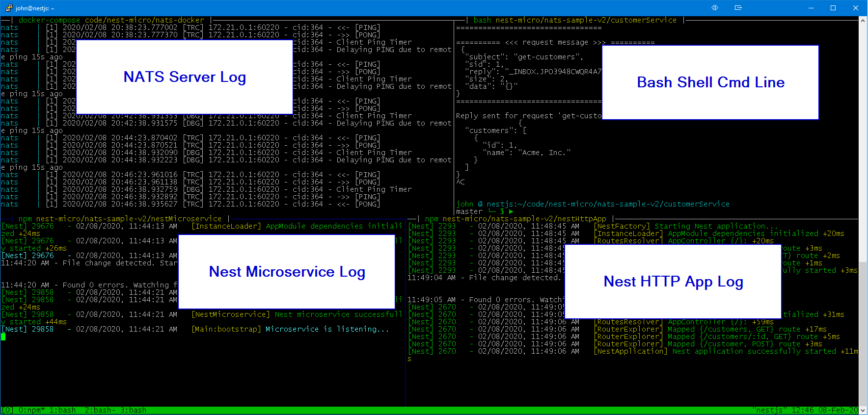Click the "id": 1 line
The width and height of the screenshot is (868, 415).
click(500, 145)
